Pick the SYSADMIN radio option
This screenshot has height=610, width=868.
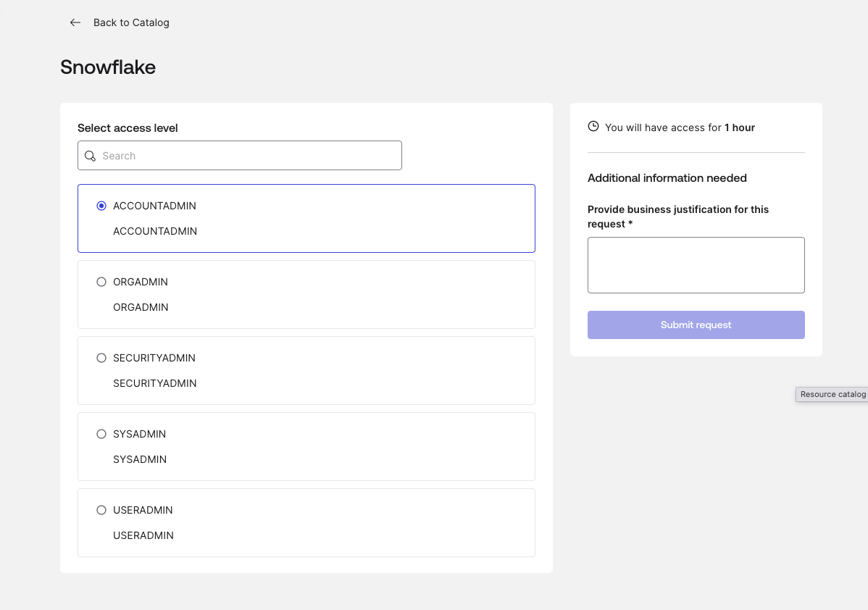(x=101, y=434)
